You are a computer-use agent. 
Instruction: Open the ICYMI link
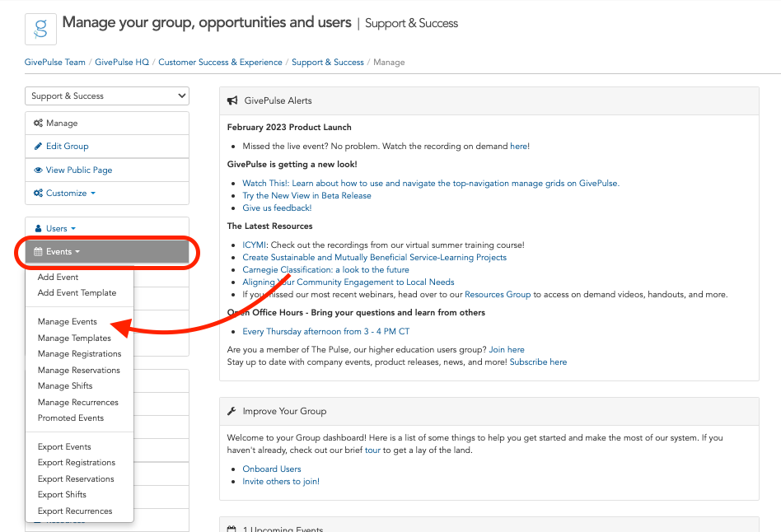pyautogui.click(x=255, y=245)
